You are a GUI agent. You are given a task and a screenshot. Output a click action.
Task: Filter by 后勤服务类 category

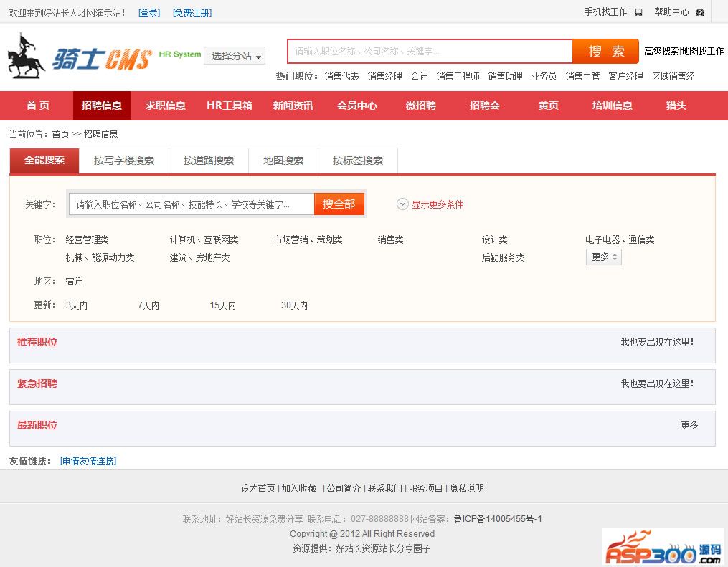pyautogui.click(x=504, y=257)
